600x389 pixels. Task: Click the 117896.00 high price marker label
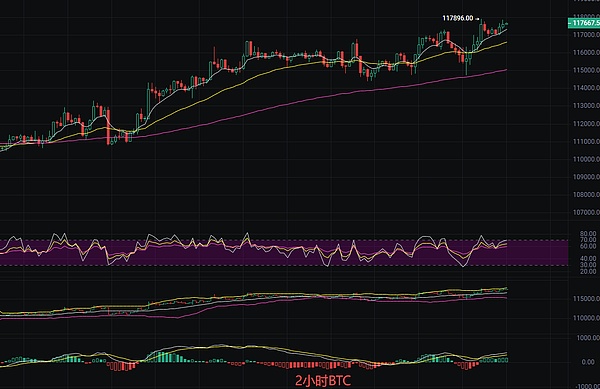(x=458, y=18)
